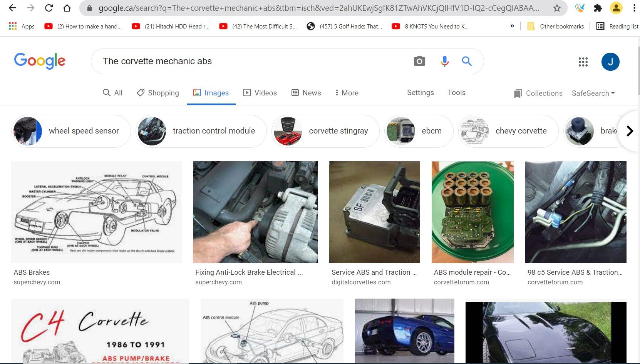Screen dimensions: 640x364
Task: Open the Other bookmarks folder
Action: click(x=556, y=26)
